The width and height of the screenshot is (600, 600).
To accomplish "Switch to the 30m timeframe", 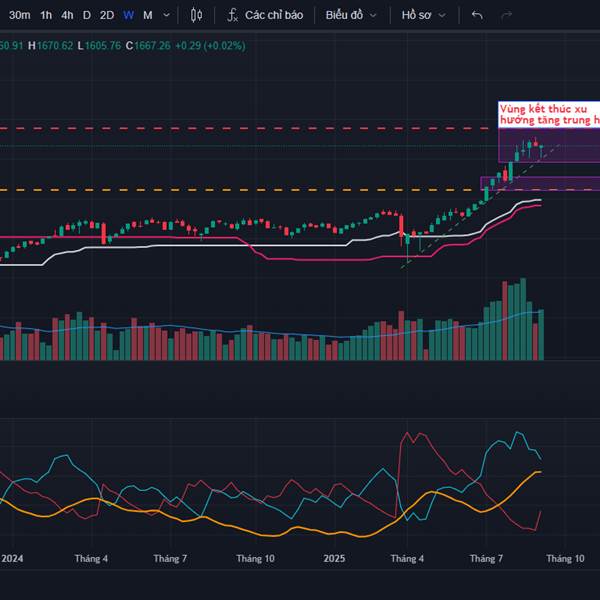I will [19, 15].
